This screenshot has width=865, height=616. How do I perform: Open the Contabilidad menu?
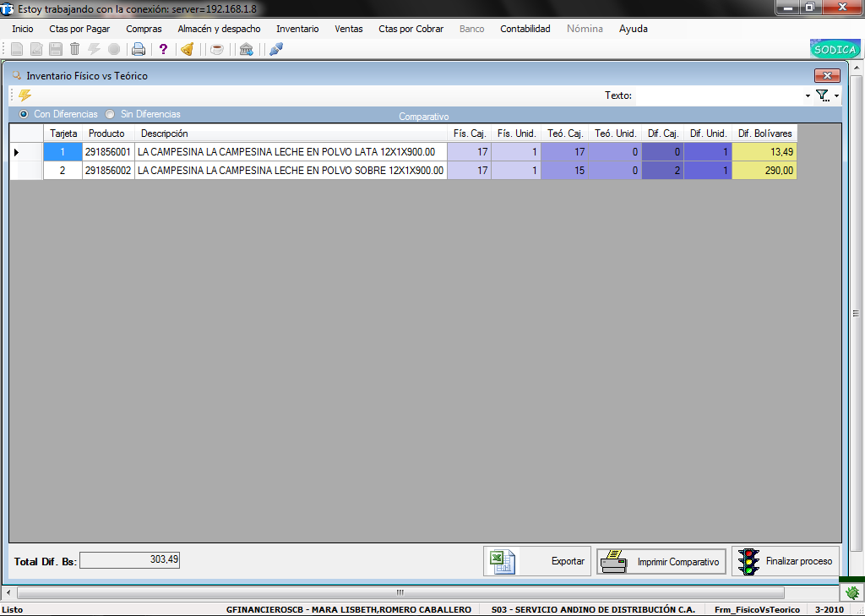(x=525, y=29)
